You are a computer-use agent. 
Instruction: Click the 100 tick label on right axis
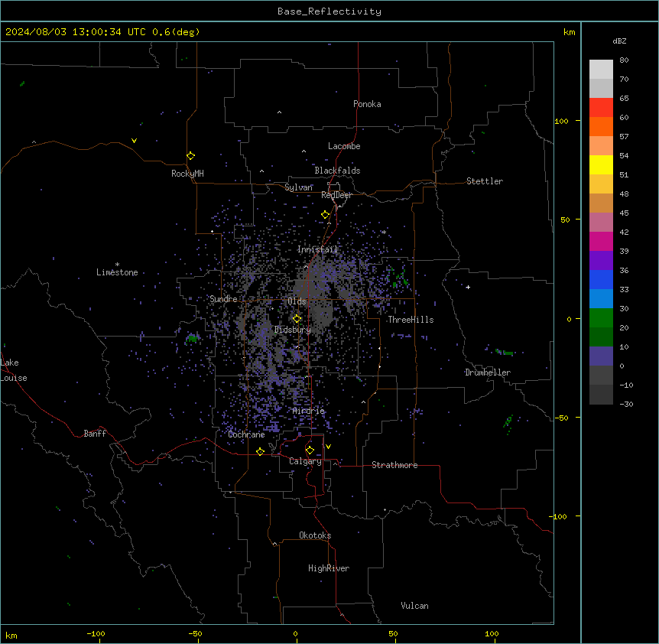point(561,121)
